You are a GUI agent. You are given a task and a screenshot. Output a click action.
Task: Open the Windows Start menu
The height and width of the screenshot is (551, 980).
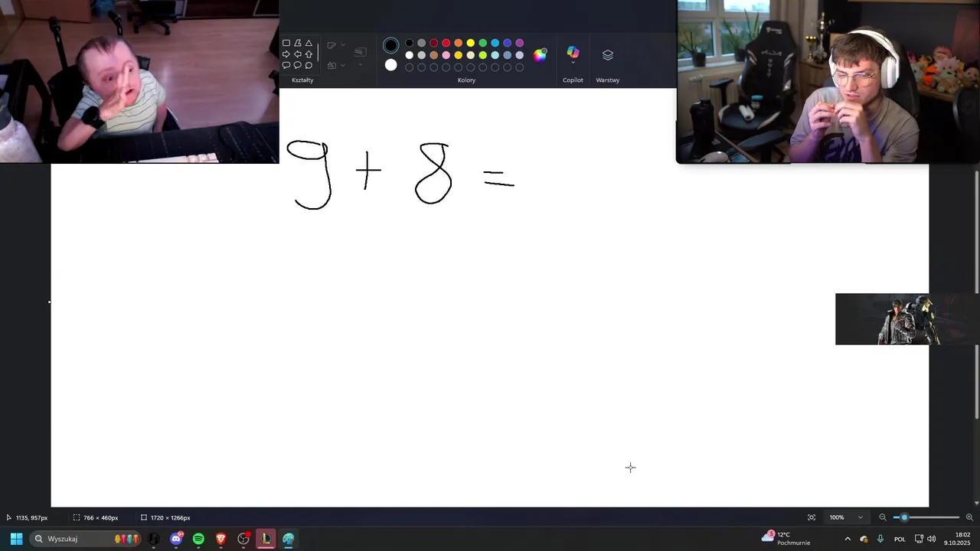pos(16,539)
